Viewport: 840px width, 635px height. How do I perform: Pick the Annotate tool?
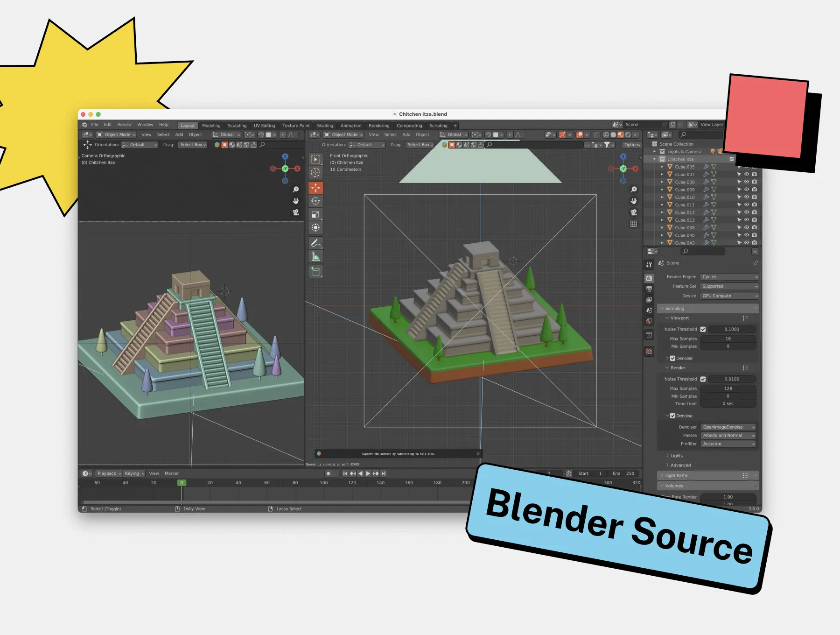pyautogui.click(x=316, y=243)
